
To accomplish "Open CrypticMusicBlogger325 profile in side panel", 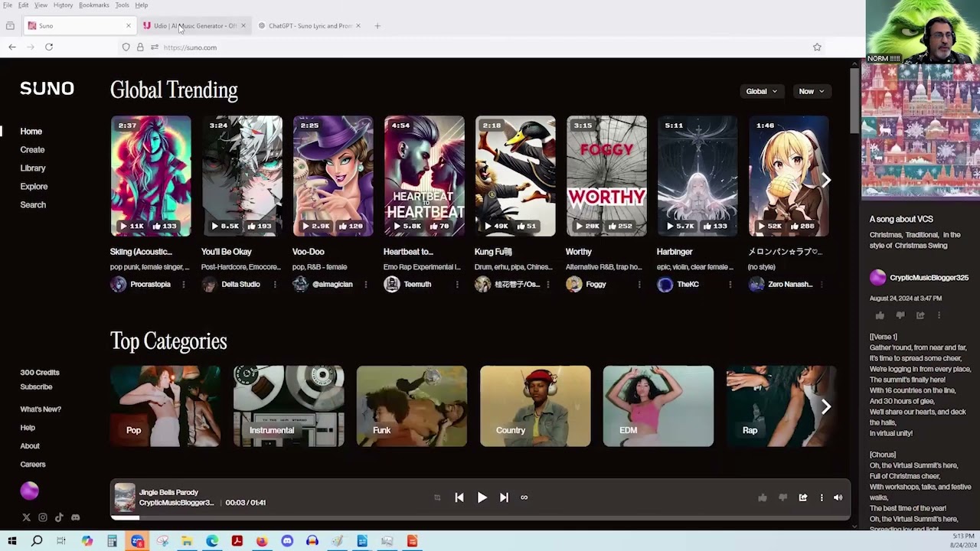I will pyautogui.click(x=929, y=278).
